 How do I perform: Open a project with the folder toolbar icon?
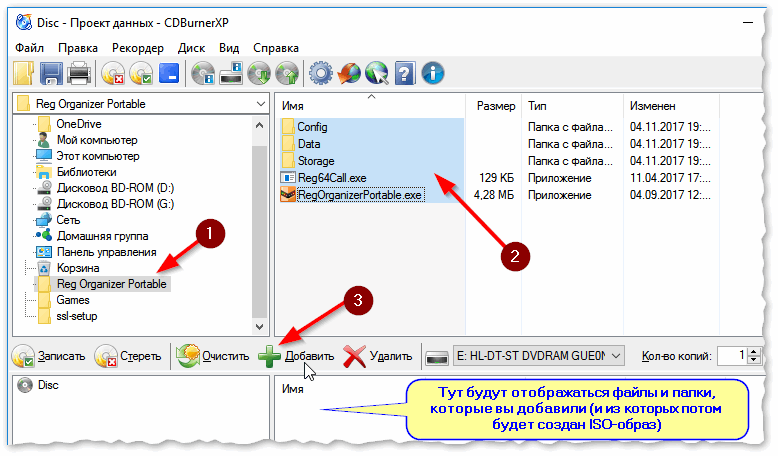coord(23,73)
